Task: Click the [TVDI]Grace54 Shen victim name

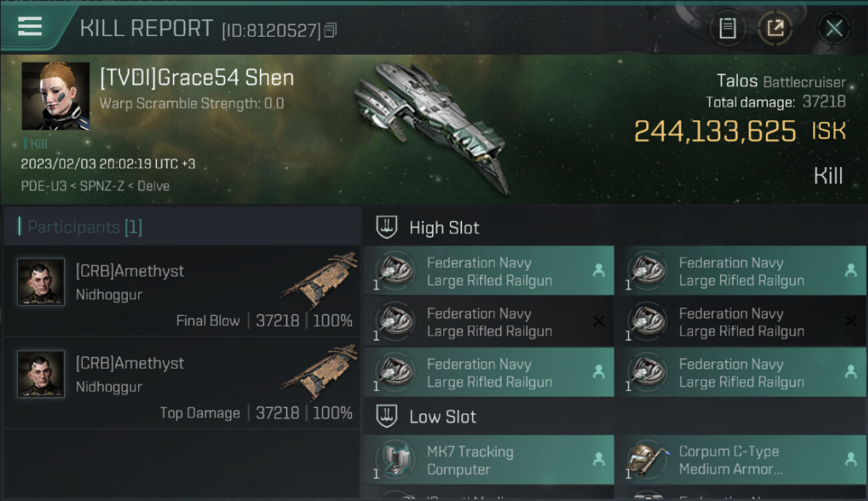Action: (x=196, y=78)
